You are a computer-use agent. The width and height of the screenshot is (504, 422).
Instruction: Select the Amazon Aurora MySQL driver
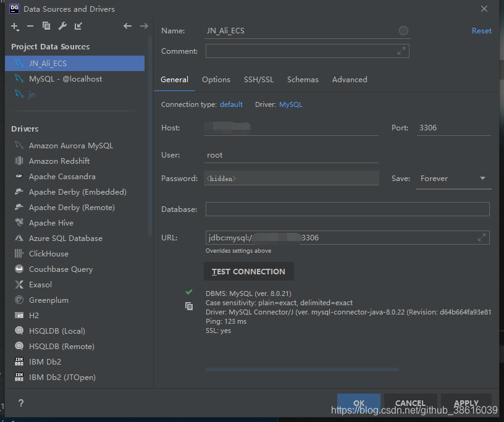71,146
